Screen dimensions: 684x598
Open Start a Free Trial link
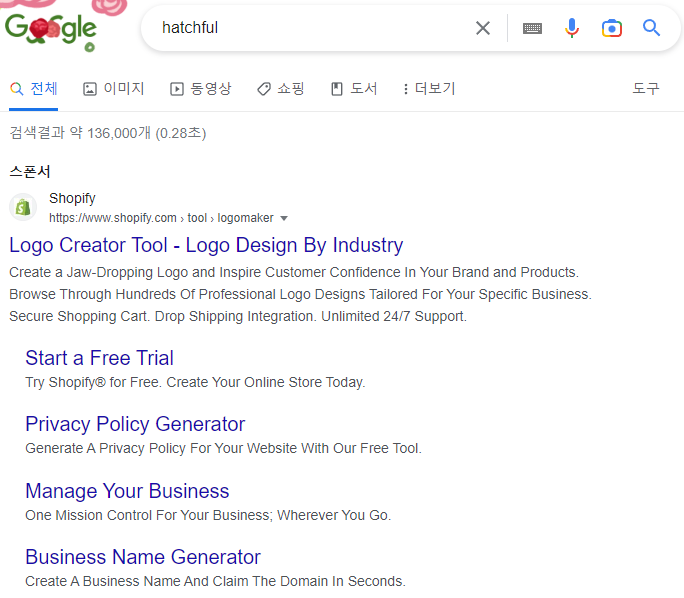click(99, 358)
